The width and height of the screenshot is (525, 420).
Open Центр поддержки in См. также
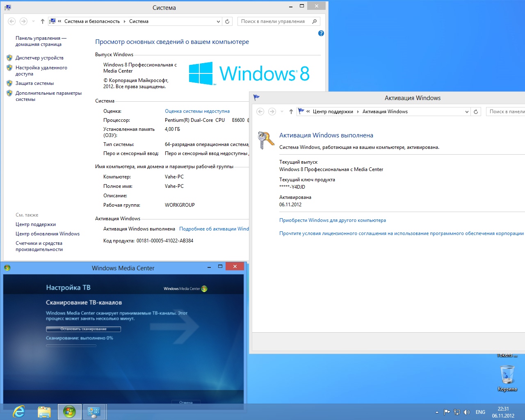[x=36, y=224]
